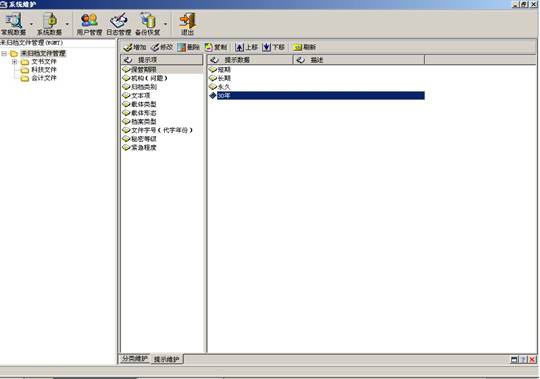
Task: Open dropdown arrow beside 常规数据
Action: coord(31,24)
